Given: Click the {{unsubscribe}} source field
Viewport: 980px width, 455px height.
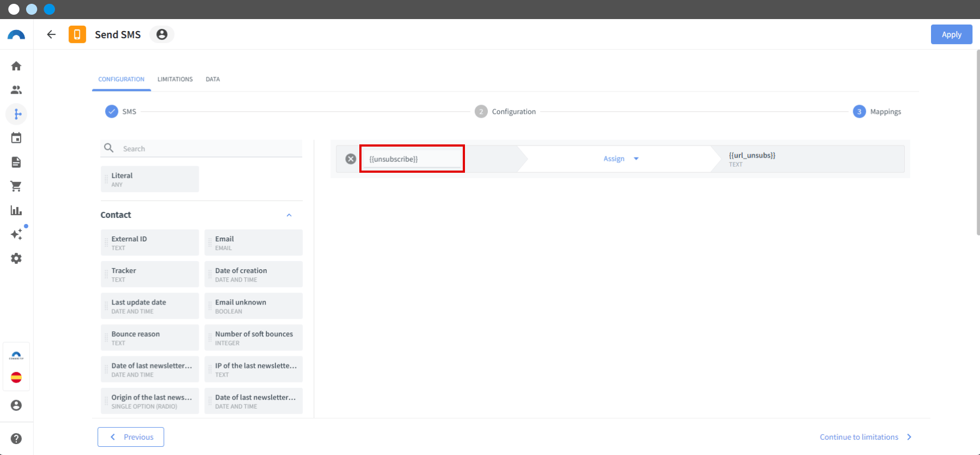Looking at the screenshot, I should (412, 159).
